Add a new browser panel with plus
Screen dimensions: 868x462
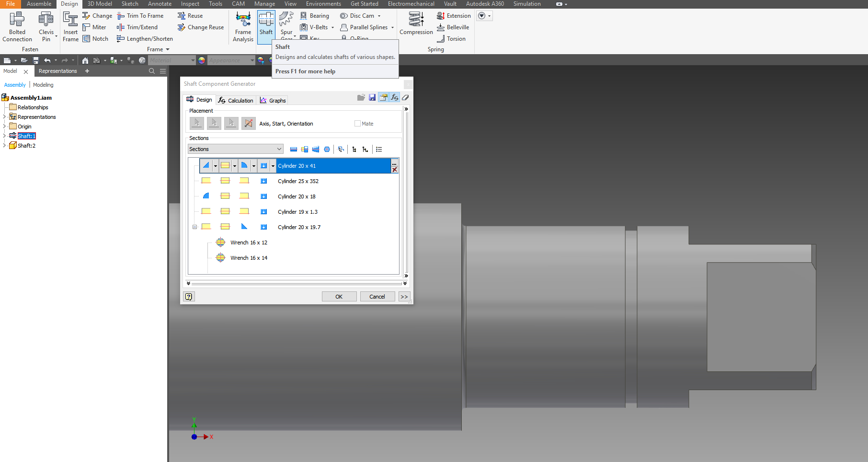click(x=87, y=71)
